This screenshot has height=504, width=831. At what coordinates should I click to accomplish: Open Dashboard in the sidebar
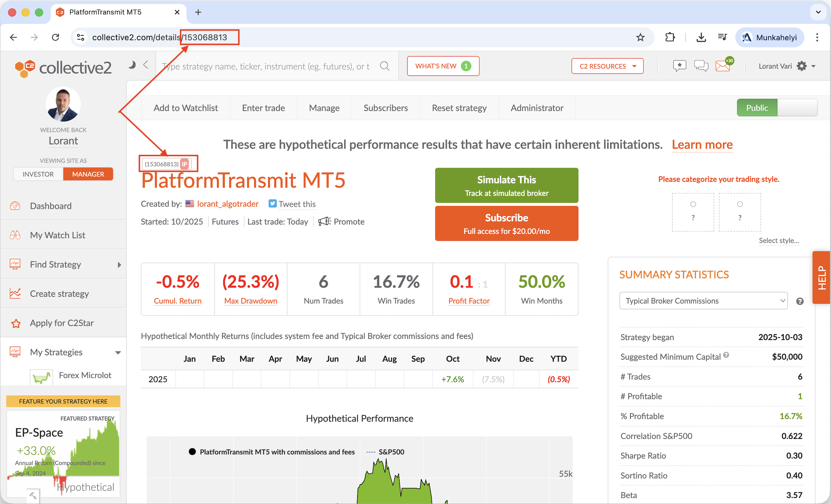(64, 206)
